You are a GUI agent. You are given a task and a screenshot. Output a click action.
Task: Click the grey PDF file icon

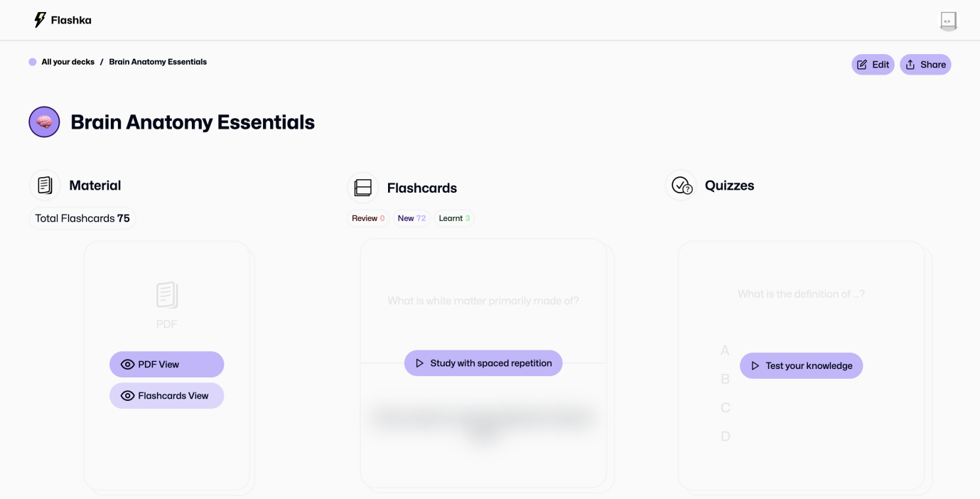(x=166, y=295)
